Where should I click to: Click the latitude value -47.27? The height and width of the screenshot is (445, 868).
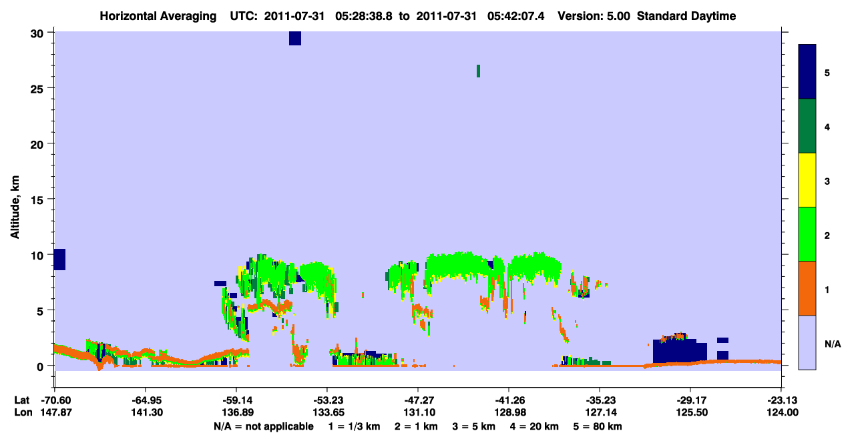point(417,400)
